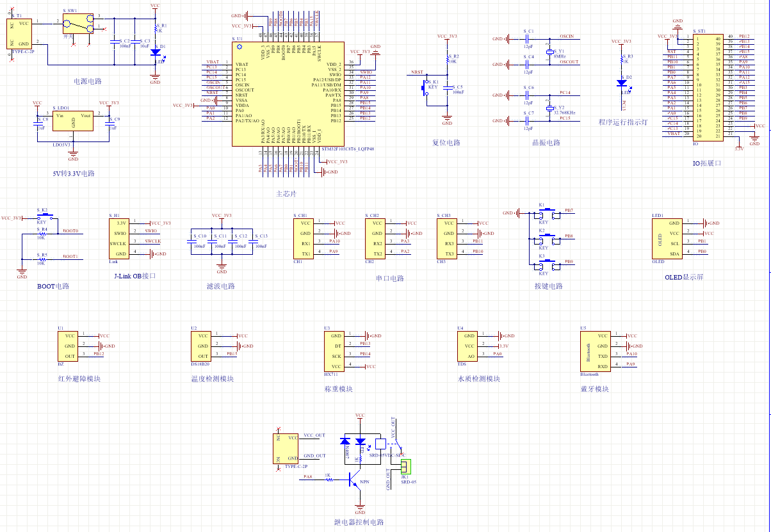Click the '水质检测模块' label

pyautogui.click(x=478, y=378)
